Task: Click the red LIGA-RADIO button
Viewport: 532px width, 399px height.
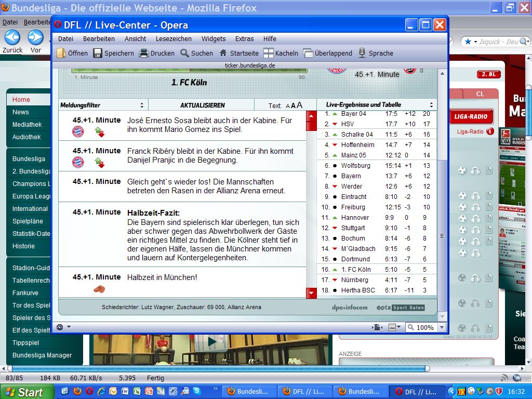Action: (471, 116)
